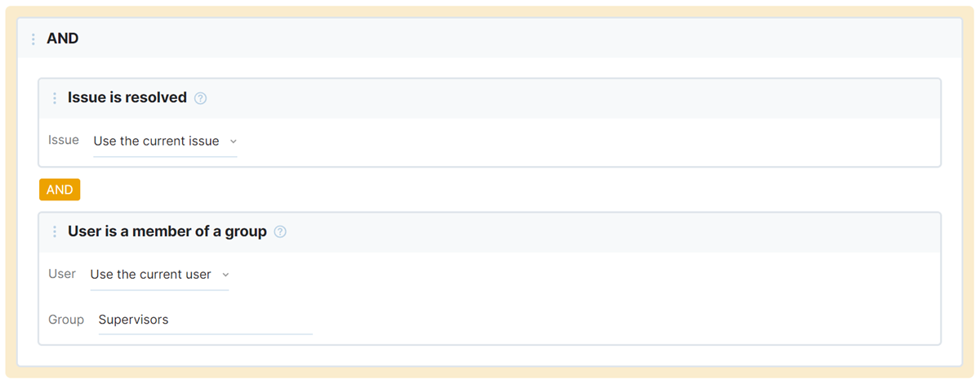
Task: Toggle the orange AND operator badge
Action: click(x=60, y=190)
